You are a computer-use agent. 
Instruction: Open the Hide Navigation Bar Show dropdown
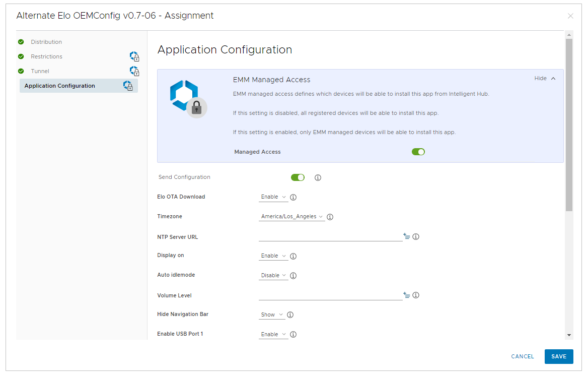[x=272, y=315]
